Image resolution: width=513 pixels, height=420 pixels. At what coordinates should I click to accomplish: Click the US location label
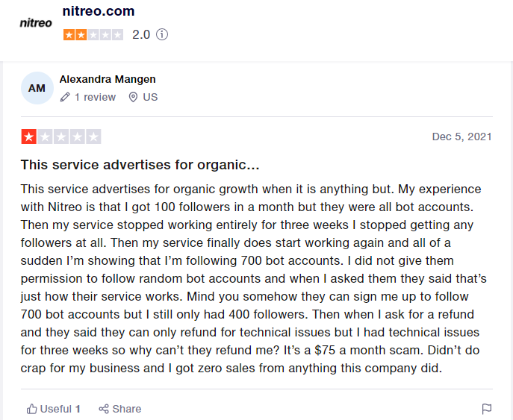150,97
